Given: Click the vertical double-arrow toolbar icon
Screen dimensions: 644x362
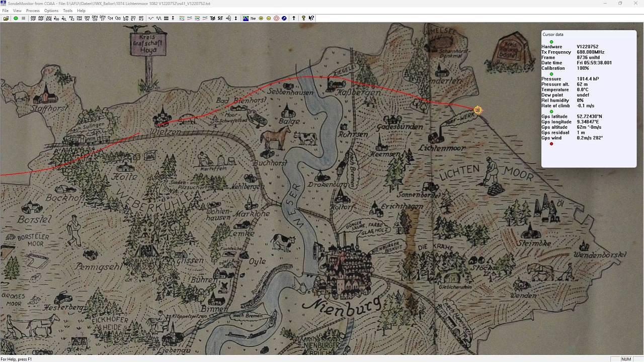Looking at the screenshot, I should coord(235,18).
